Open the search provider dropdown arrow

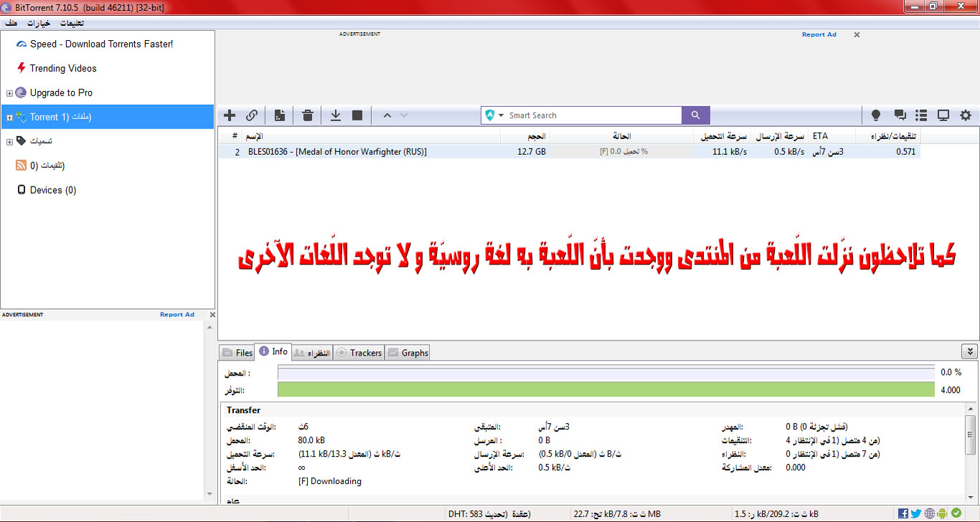pos(501,115)
